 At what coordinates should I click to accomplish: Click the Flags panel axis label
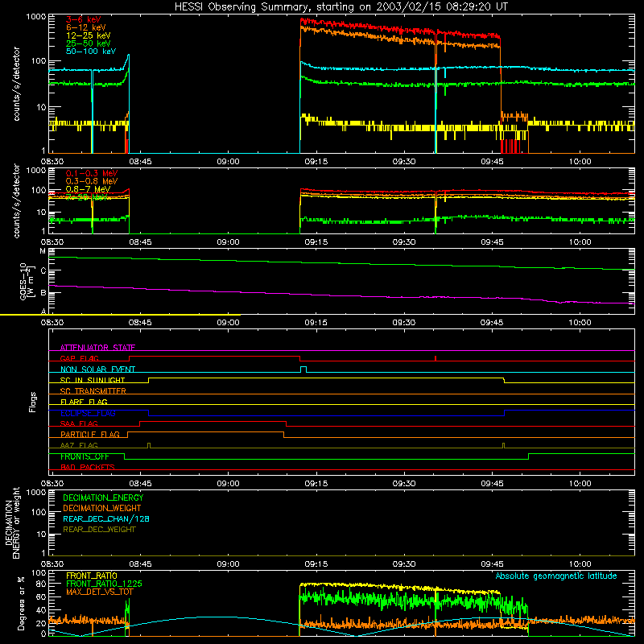(33, 402)
